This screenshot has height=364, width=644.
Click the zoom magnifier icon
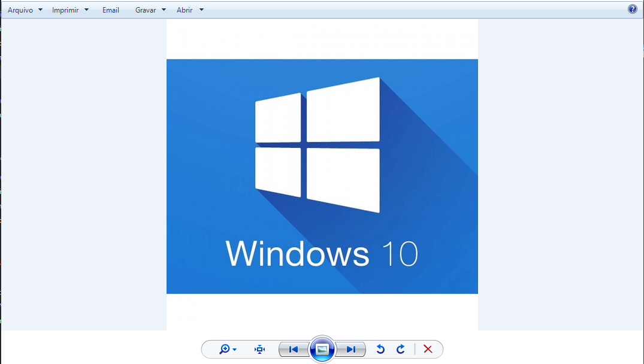click(224, 349)
